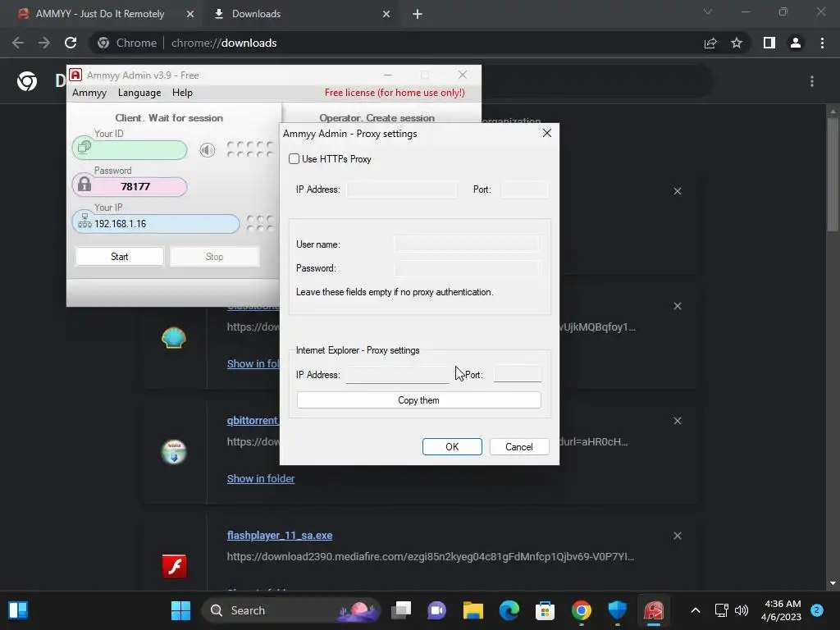Focus the proxy Port field
Viewport: 840px width, 630px height.
[x=524, y=189]
